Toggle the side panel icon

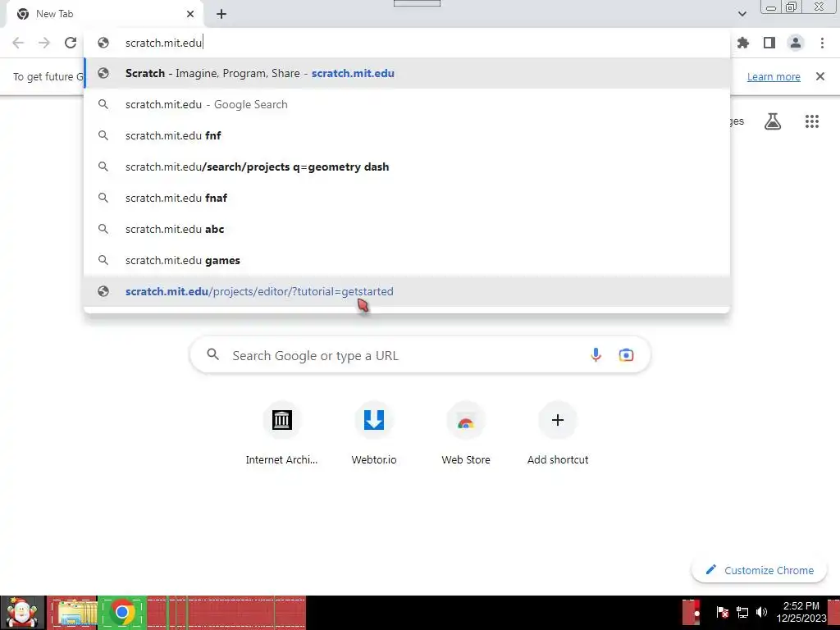[769, 43]
